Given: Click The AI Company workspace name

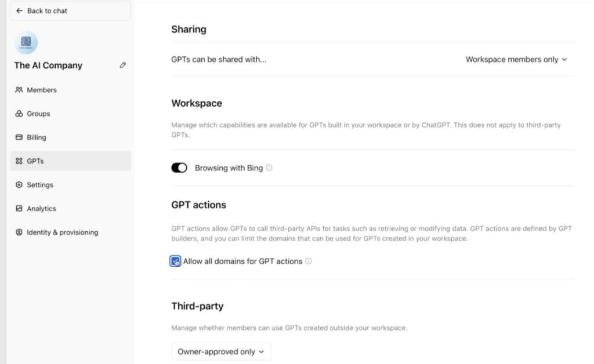Looking at the screenshot, I should 48,65.
